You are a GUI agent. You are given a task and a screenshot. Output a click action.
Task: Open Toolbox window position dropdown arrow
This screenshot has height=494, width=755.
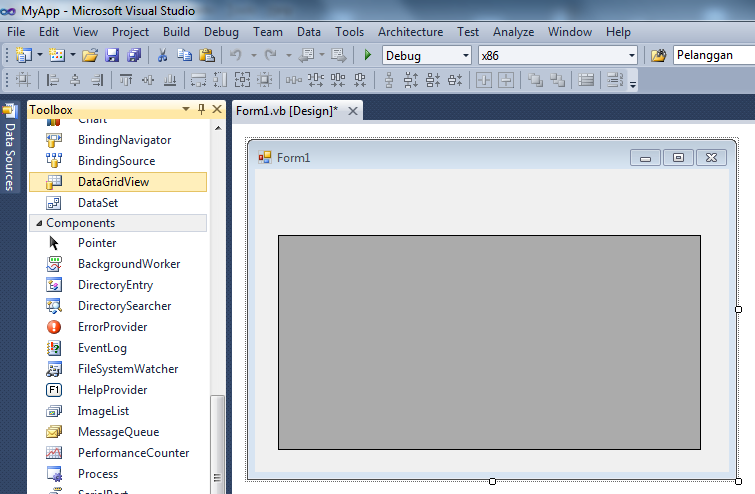[x=186, y=109]
